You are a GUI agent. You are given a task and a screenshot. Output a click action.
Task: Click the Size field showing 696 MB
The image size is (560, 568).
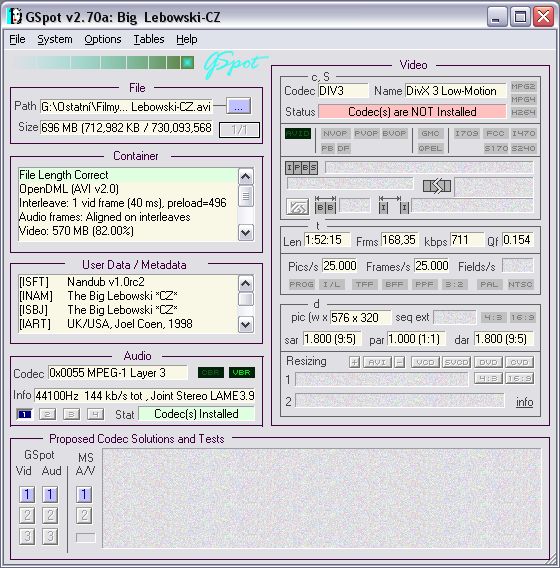click(126, 128)
